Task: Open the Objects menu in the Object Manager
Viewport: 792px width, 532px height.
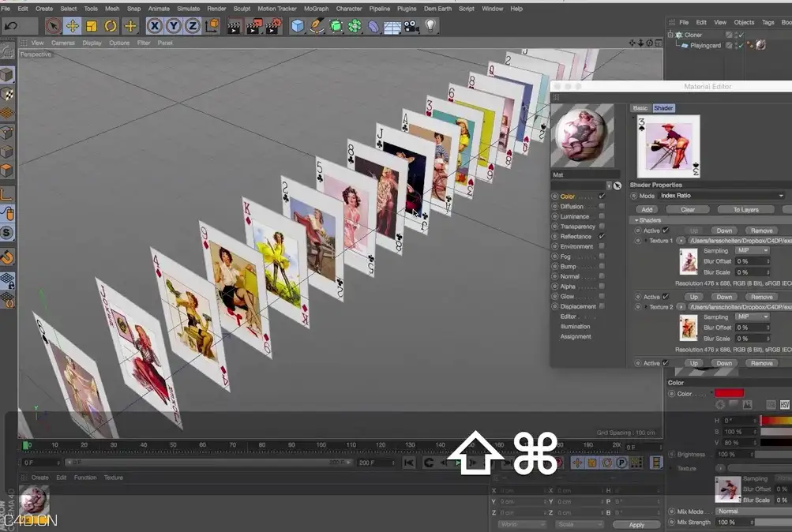Action: click(x=744, y=22)
